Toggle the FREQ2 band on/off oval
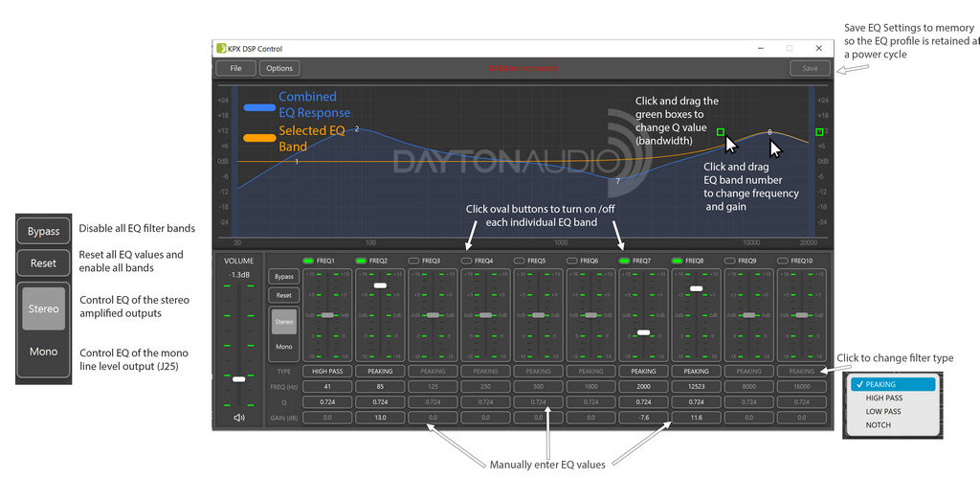Viewport: 980px width, 478px height. pos(361,261)
